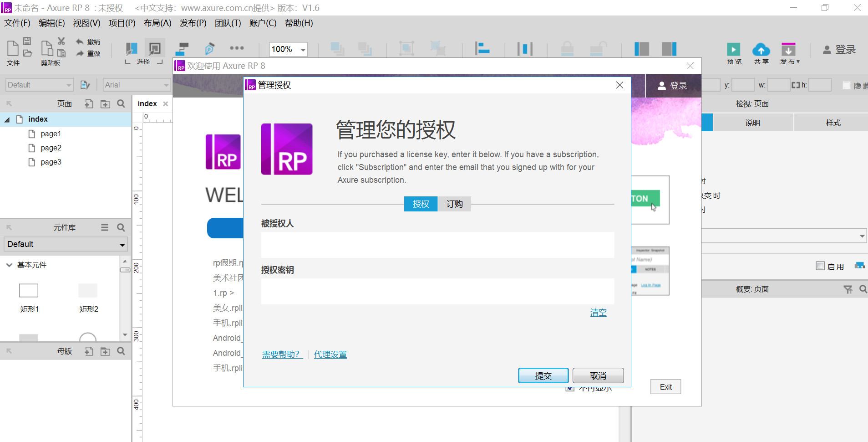Click the Clear link
This screenshot has width=868, height=442.
pyautogui.click(x=598, y=313)
